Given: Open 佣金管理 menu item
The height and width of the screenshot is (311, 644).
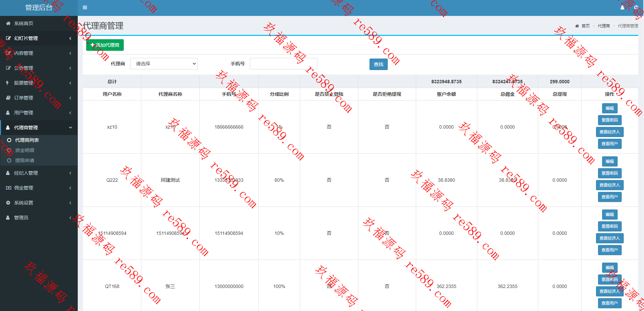Looking at the screenshot, I should click(x=39, y=188).
